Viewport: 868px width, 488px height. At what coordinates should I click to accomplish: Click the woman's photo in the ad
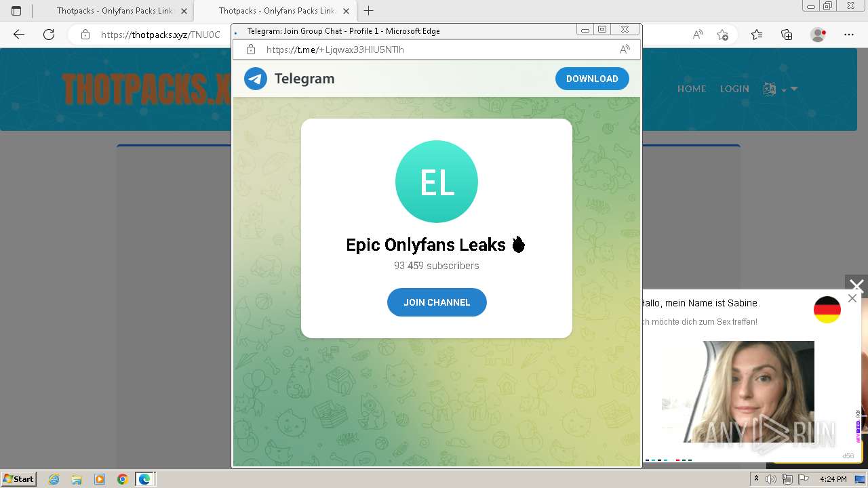coord(738,392)
